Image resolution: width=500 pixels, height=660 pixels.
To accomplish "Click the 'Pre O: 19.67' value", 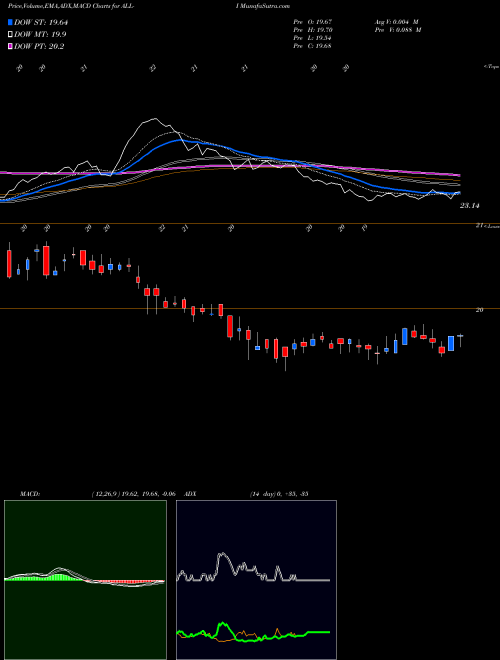I will coord(313,22).
